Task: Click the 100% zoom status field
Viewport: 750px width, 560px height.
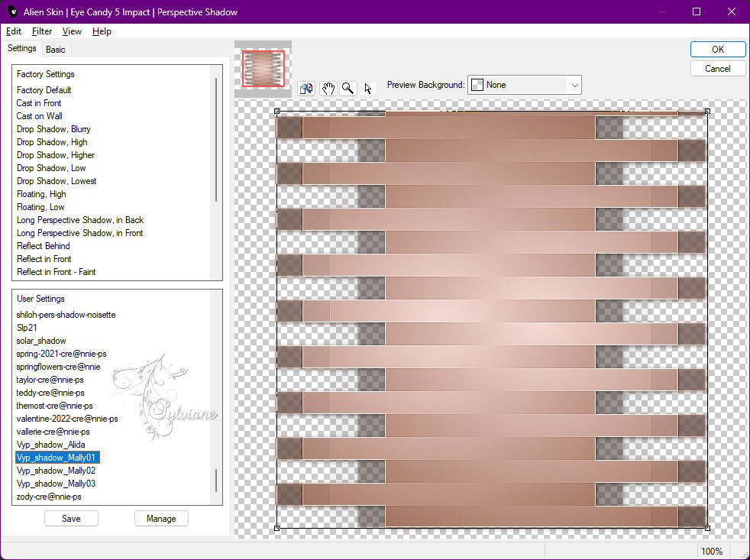Action: coord(712,552)
